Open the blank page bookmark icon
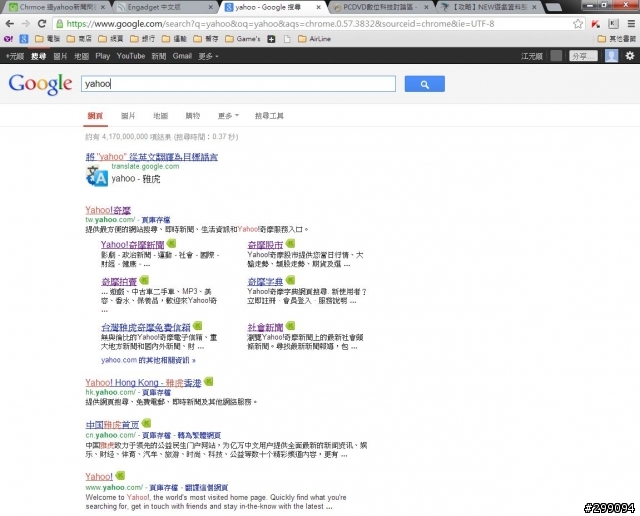The width and height of the screenshot is (640, 516). 287,39
